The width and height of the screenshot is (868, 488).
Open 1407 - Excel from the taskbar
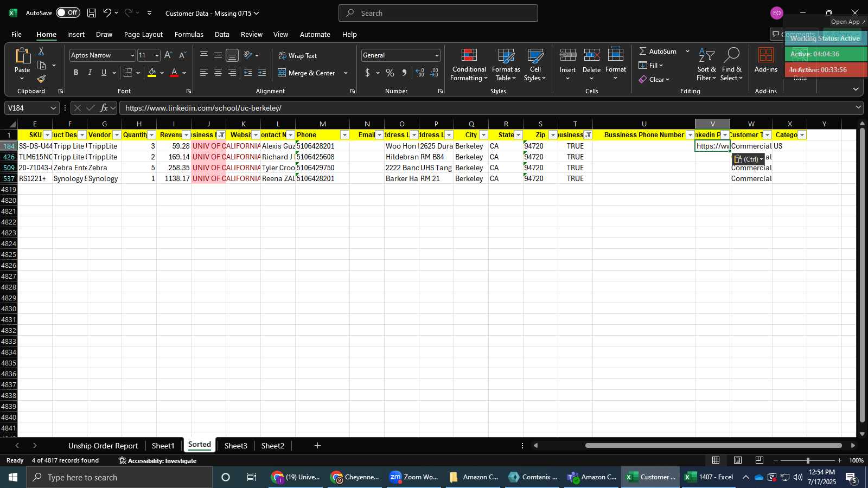(x=709, y=477)
